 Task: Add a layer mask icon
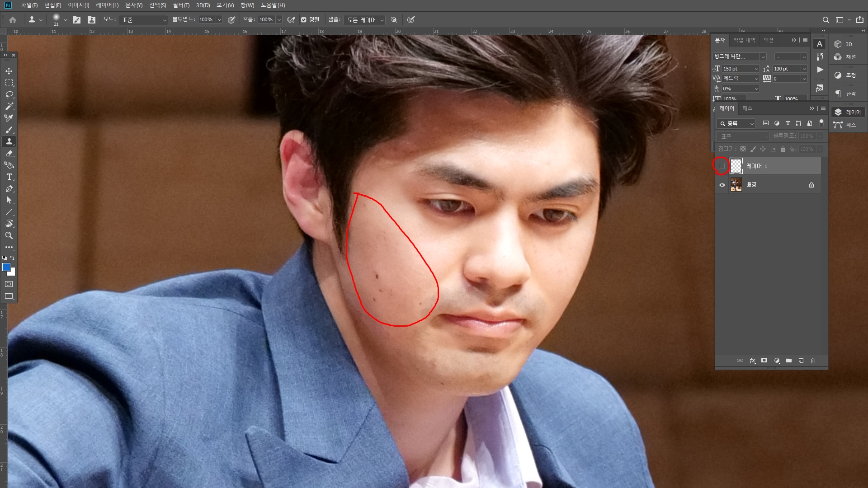764,361
